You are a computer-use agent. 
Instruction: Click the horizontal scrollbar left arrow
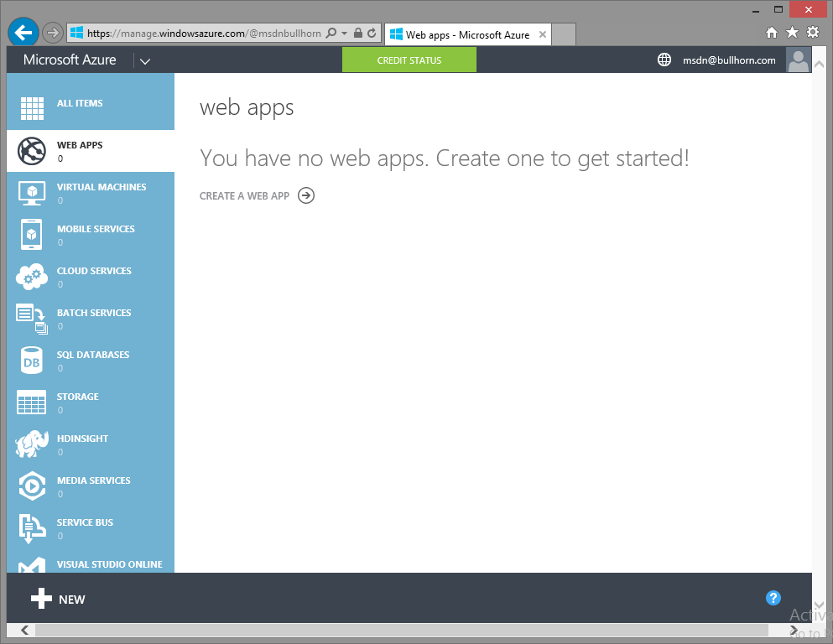[x=24, y=631]
